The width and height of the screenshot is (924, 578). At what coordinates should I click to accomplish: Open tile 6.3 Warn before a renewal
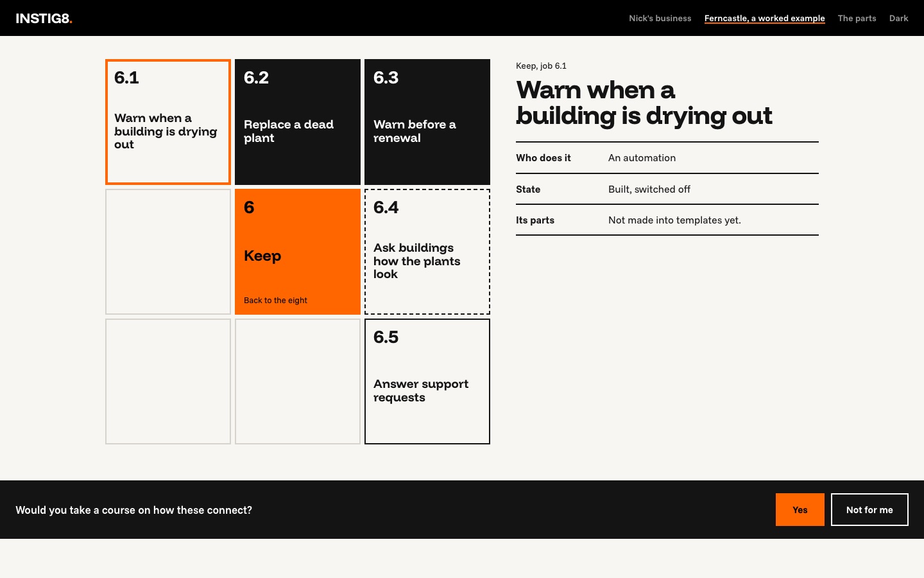point(427,122)
